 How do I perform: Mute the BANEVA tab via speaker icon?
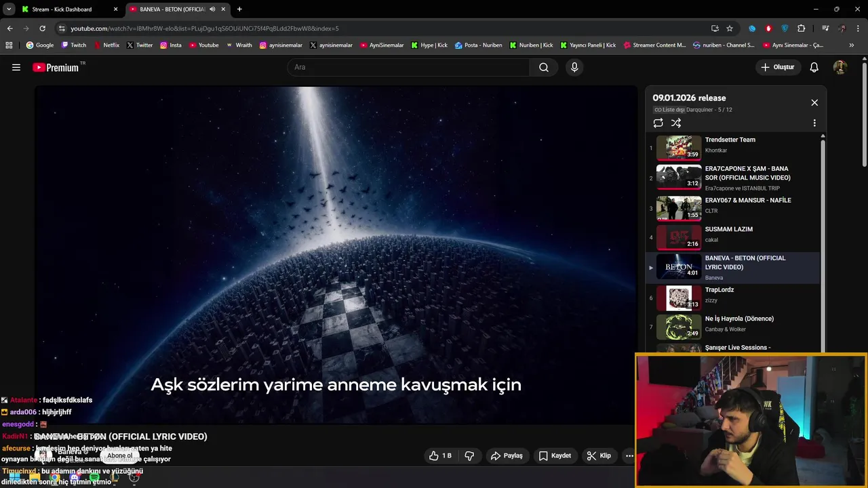click(212, 9)
